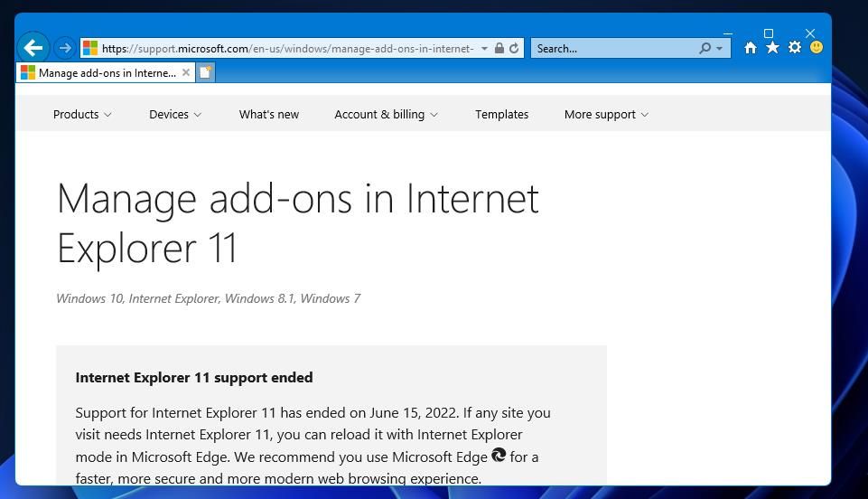Open Favorites with the star icon

[773, 48]
